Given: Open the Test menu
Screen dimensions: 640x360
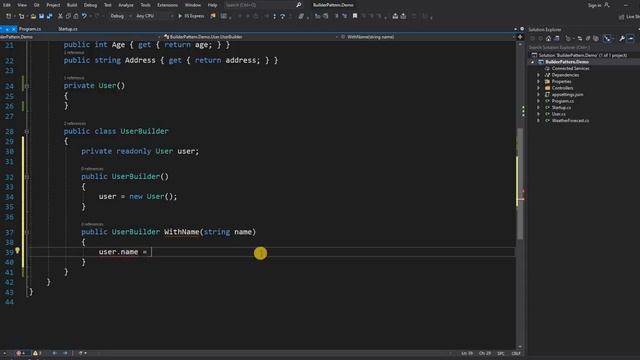Looking at the screenshot, I should click(107, 5).
